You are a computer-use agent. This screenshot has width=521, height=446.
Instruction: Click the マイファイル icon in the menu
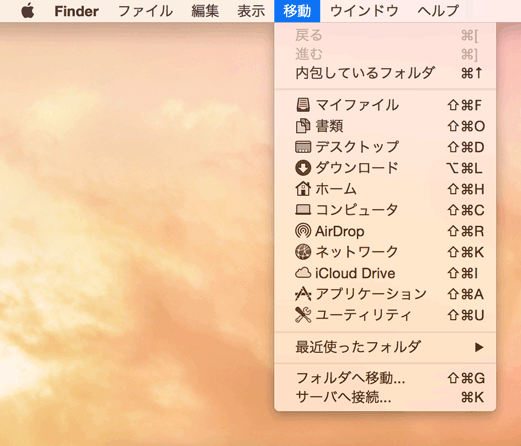303,105
